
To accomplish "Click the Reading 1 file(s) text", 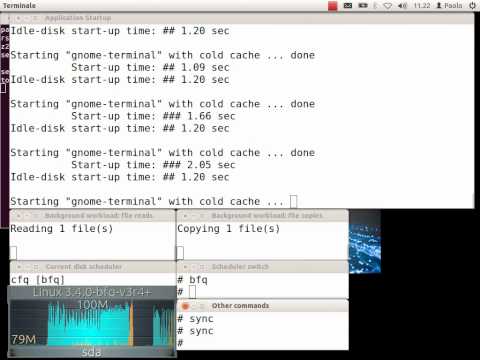I will pyautogui.click(x=62, y=229).
